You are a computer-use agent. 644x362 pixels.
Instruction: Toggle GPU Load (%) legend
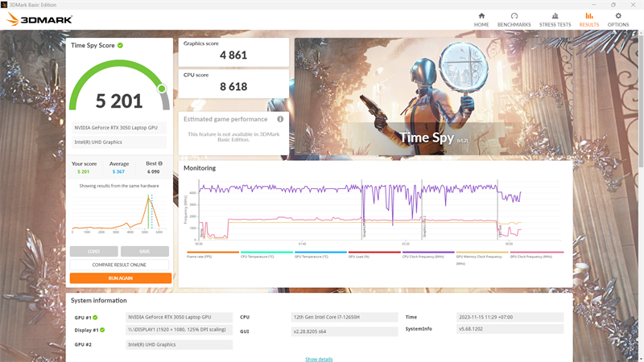click(374, 254)
